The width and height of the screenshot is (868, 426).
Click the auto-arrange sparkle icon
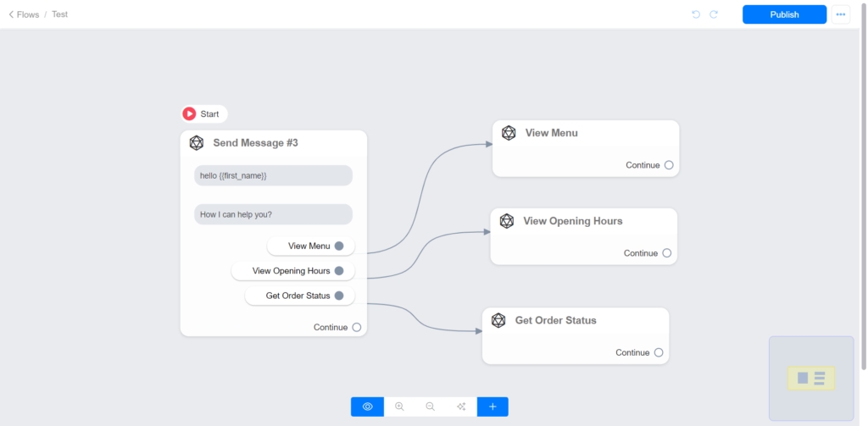(x=461, y=407)
